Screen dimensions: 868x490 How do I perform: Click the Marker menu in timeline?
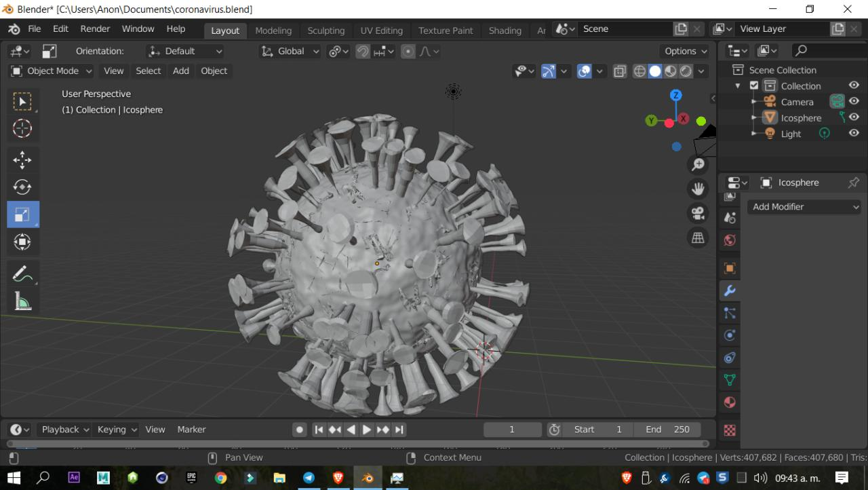pos(191,430)
